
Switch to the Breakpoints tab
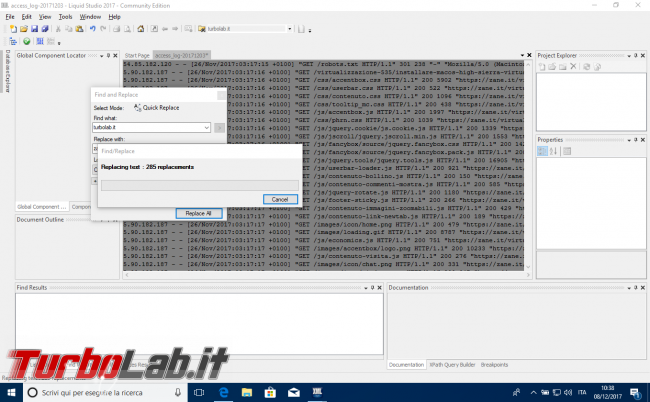click(x=494, y=365)
